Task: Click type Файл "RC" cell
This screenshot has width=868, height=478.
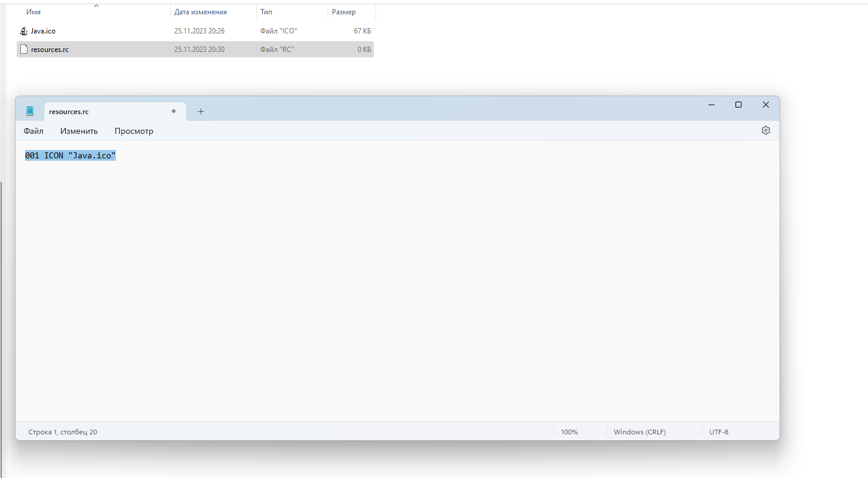Action: coord(277,49)
